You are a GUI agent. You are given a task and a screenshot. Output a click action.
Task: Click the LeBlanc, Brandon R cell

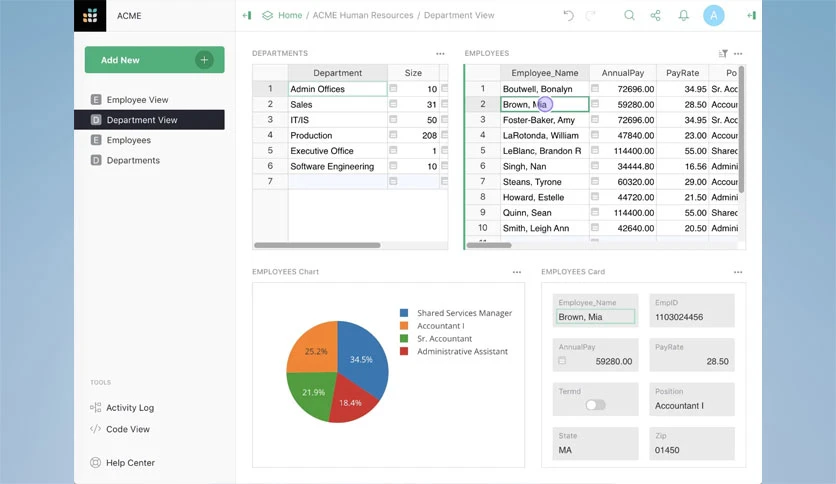(x=544, y=151)
